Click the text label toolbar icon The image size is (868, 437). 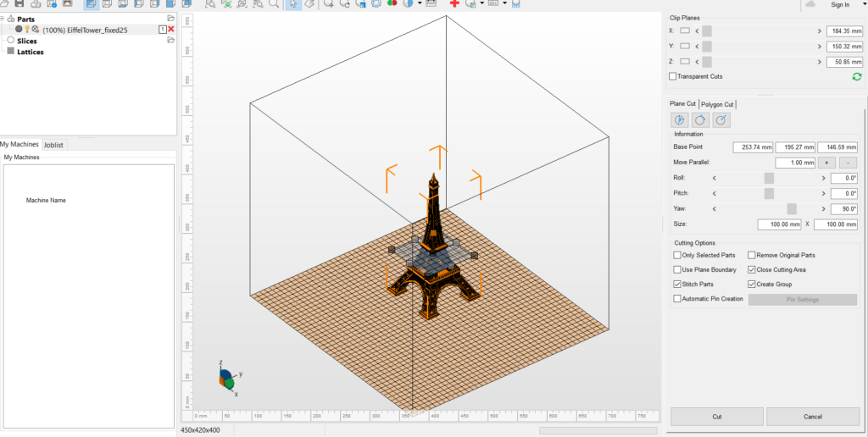[493, 3]
